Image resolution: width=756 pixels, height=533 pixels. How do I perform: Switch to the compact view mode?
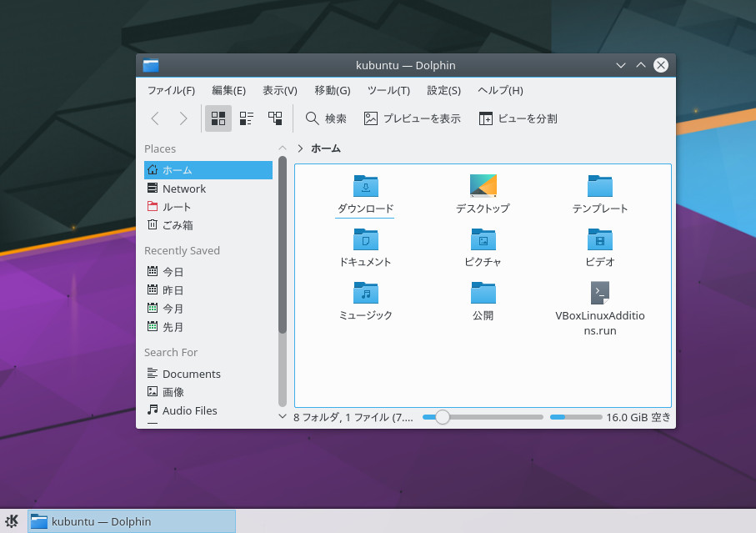click(x=246, y=118)
